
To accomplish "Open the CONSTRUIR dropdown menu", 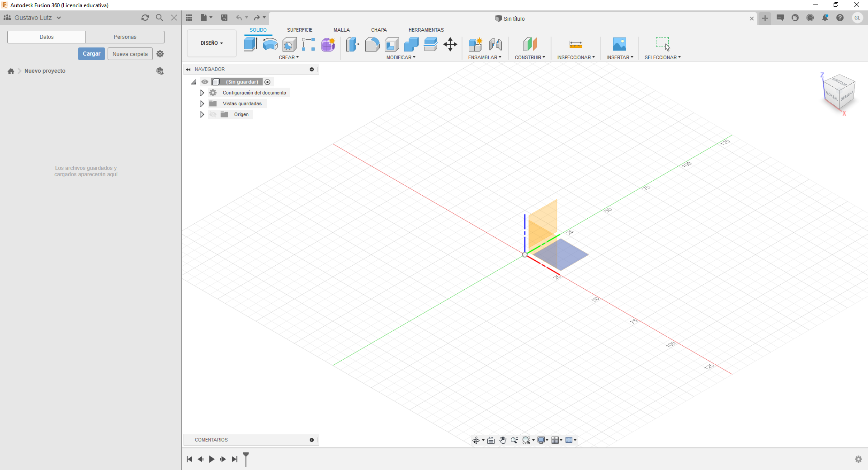I will 530,57.
